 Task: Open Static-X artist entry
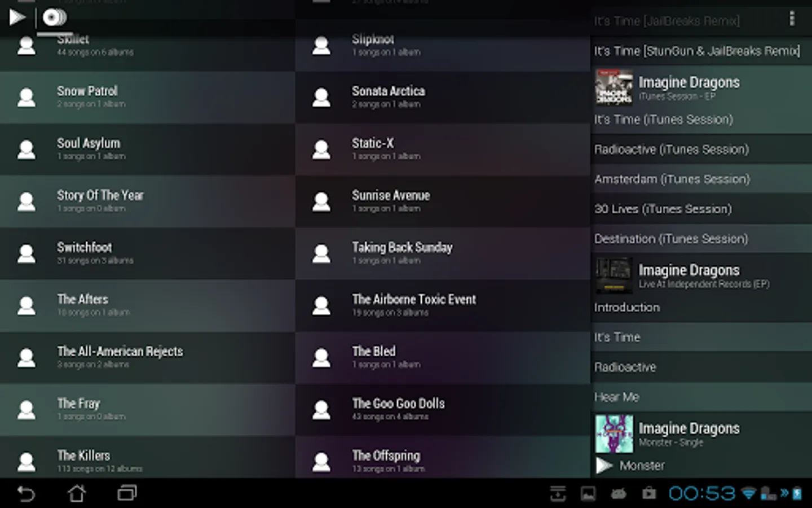(x=443, y=149)
